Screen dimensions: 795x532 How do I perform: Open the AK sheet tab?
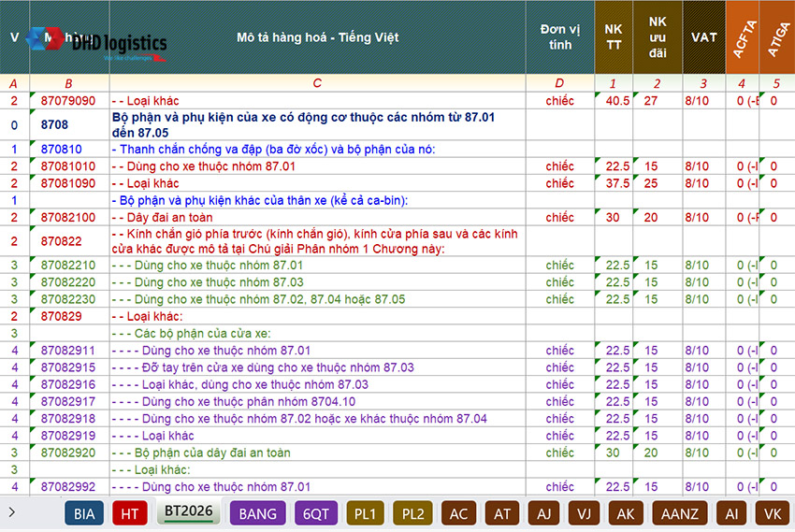click(x=625, y=513)
